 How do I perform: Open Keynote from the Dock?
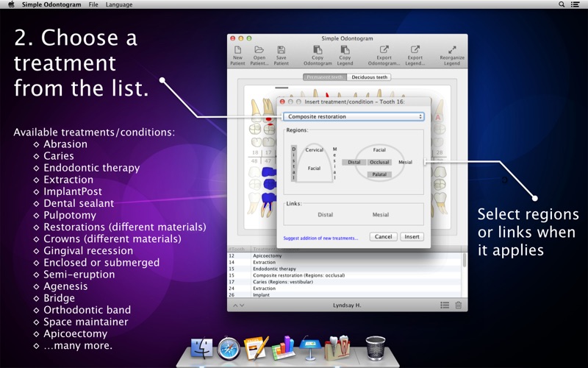(310, 347)
